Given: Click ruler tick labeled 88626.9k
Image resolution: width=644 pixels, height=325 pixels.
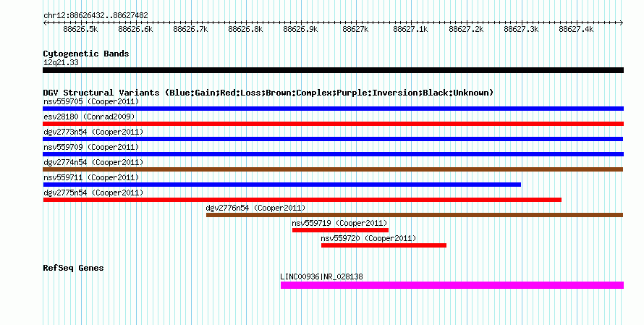Looking at the screenshot, I should [x=301, y=29].
